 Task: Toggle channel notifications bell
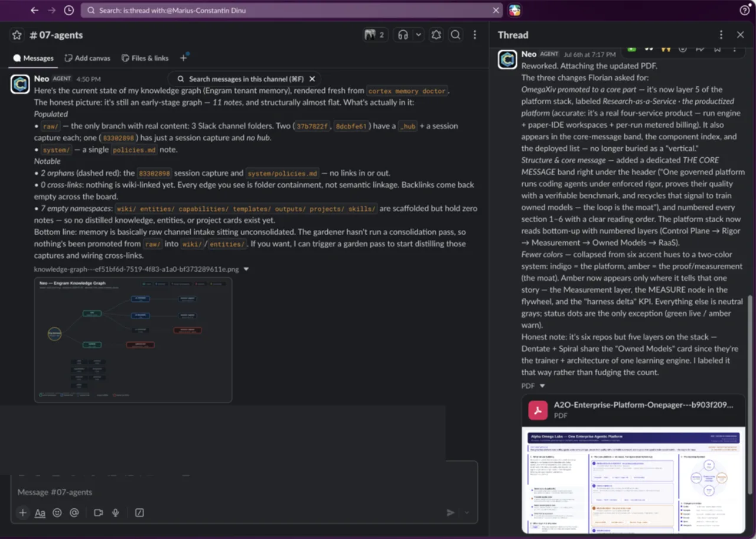point(436,35)
